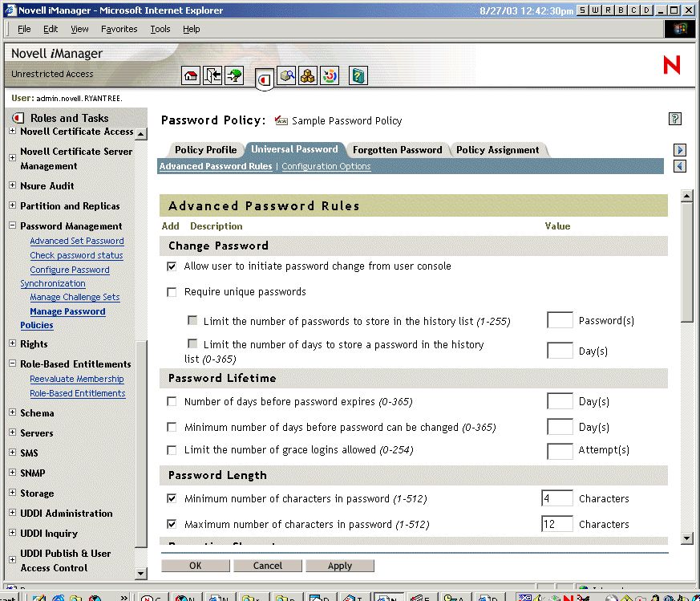Open the View Objects magnifier icon
Image resolution: width=700 pixels, height=601 pixels.
286,75
